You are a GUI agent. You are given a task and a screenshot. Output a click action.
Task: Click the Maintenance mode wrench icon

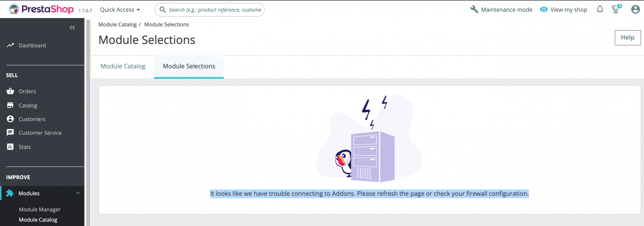474,9
